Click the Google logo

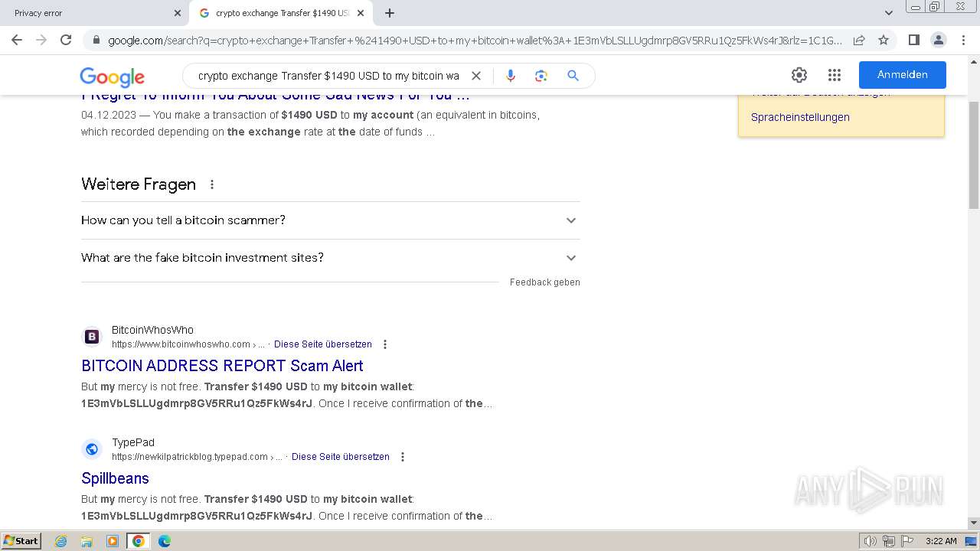(x=112, y=77)
